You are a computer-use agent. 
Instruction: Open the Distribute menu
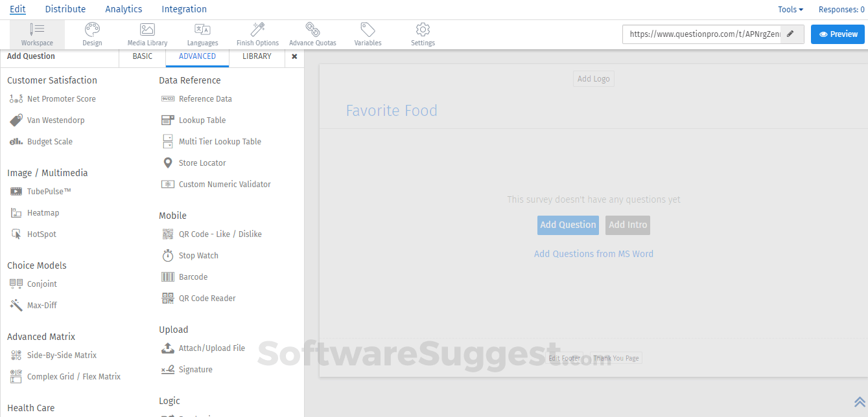pyautogui.click(x=65, y=9)
